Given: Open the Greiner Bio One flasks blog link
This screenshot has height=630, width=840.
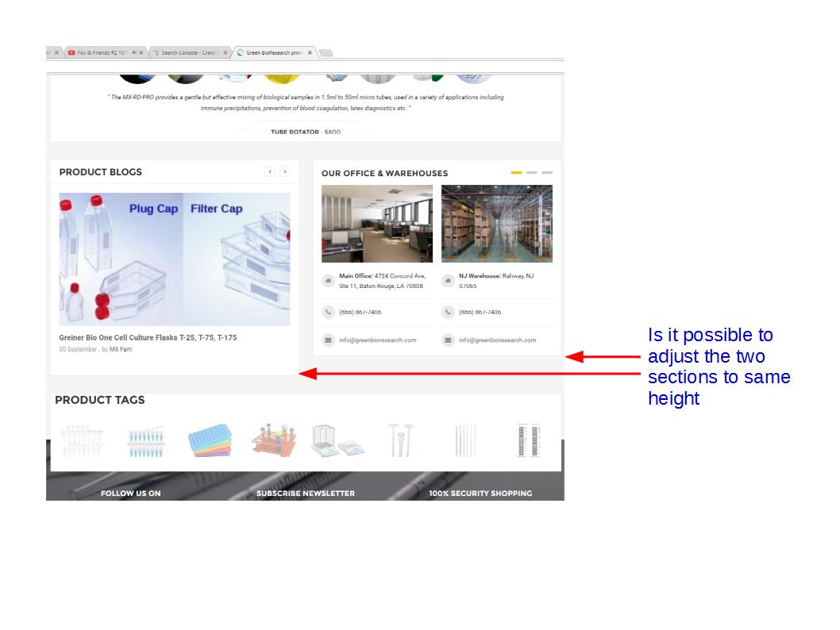Looking at the screenshot, I should [x=148, y=338].
